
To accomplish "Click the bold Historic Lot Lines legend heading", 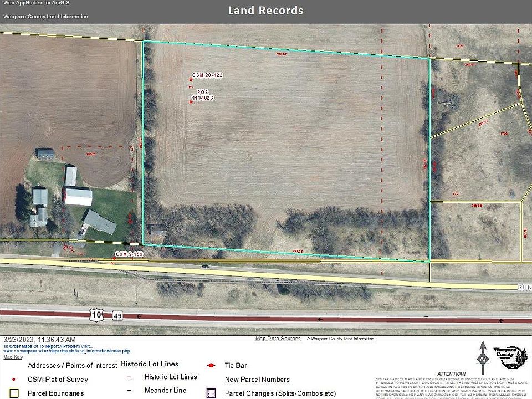I will (150, 364).
